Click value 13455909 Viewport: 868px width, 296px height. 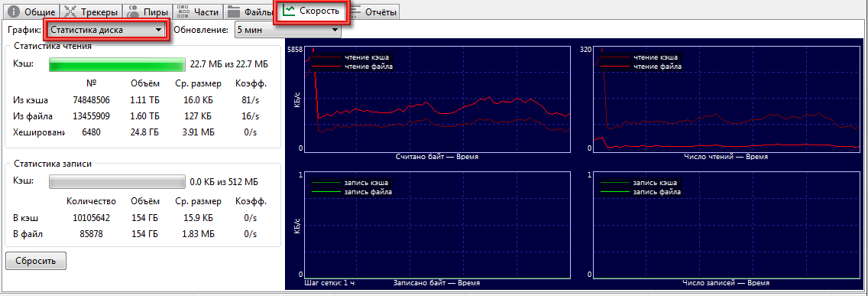[92, 116]
